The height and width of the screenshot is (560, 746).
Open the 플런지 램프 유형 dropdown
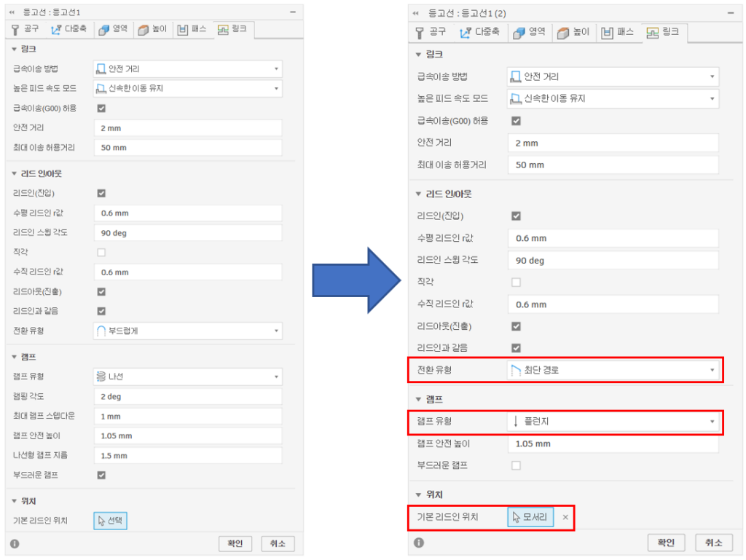click(x=612, y=422)
